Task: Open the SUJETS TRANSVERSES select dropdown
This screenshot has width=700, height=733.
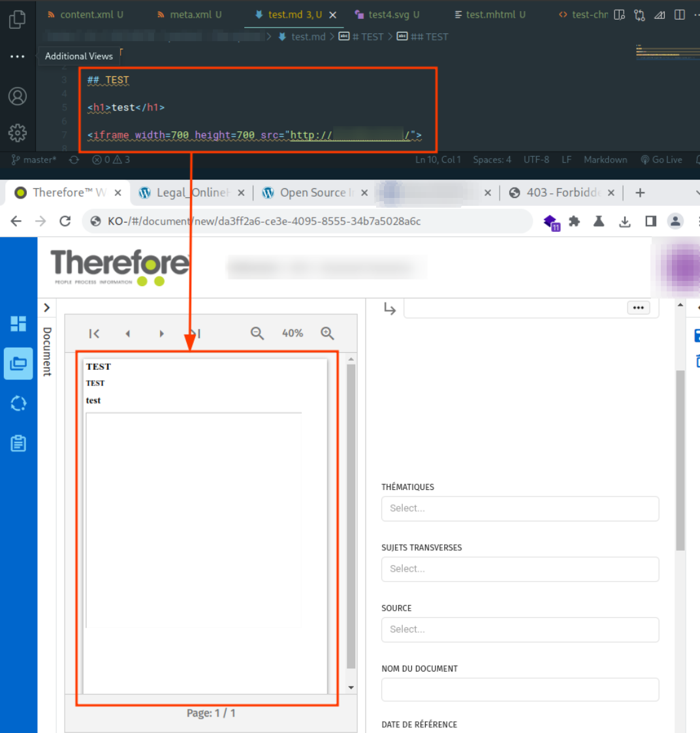Action: click(520, 569)
